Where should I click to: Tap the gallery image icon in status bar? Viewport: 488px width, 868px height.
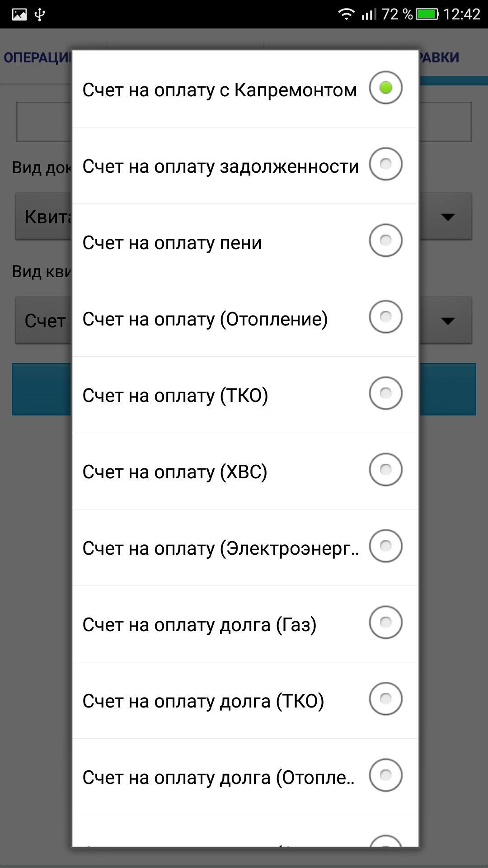[x=19, y=14]
